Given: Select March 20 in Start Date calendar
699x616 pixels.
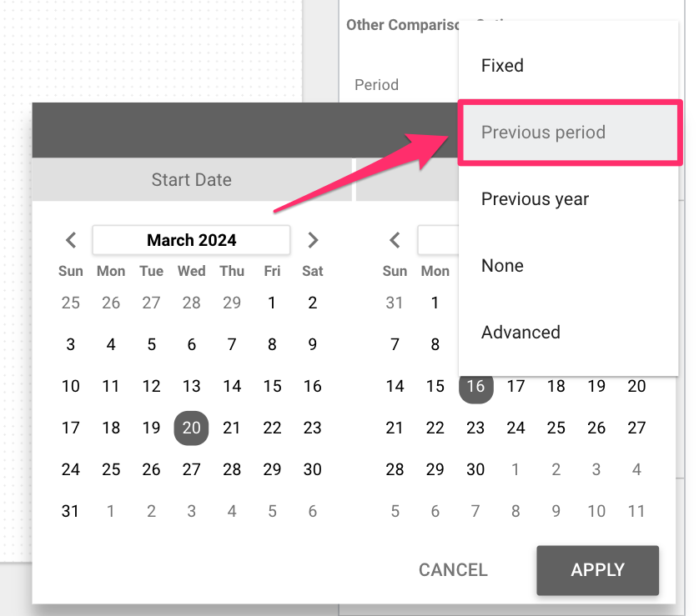Looking at the screenshot, I should point(191,428).
